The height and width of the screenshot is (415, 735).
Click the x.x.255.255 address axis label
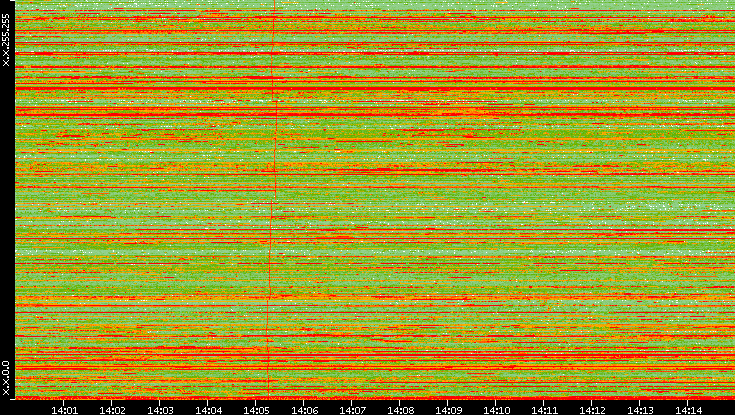6,40
